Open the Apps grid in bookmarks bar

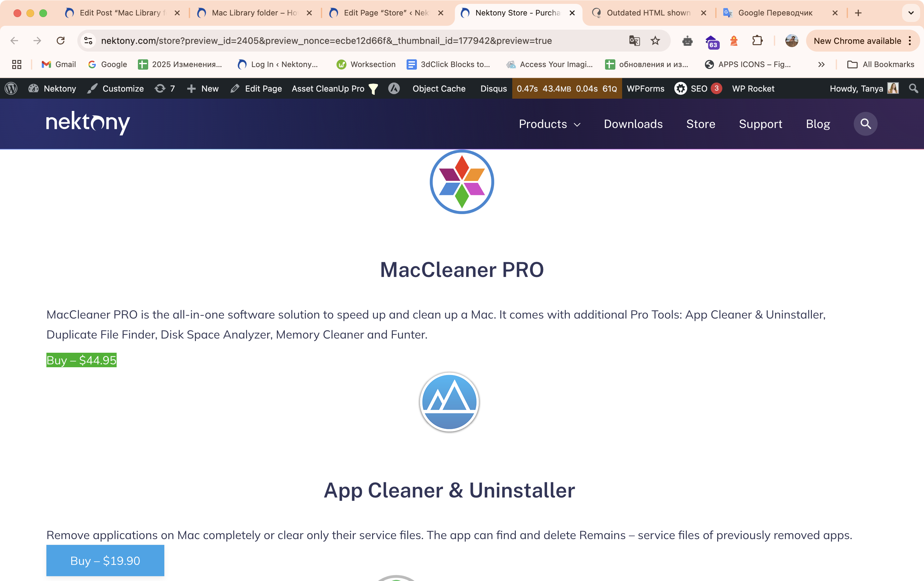16,64
